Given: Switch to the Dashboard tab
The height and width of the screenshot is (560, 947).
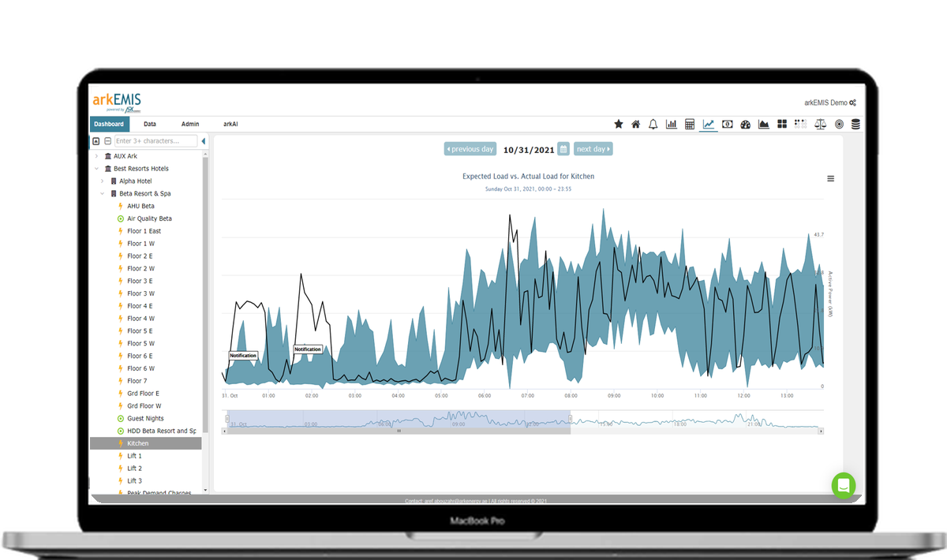Looking at the screenshot, I should [110, 124].
